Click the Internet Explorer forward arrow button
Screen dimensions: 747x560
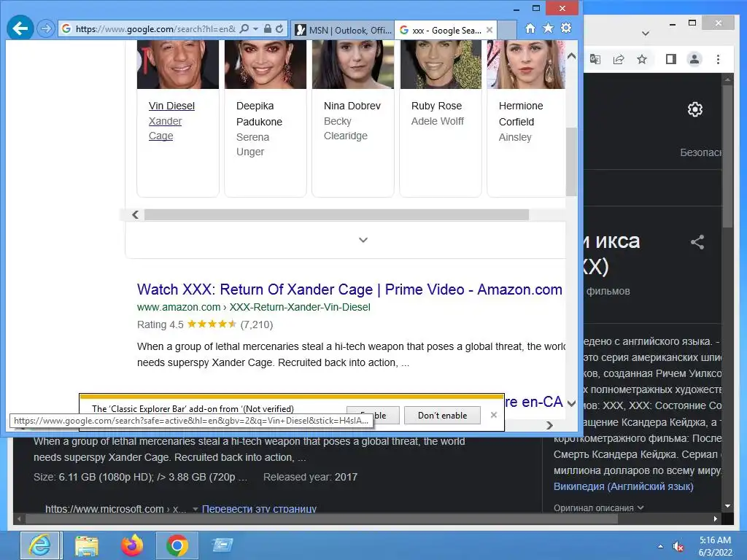tap(46, 28)
